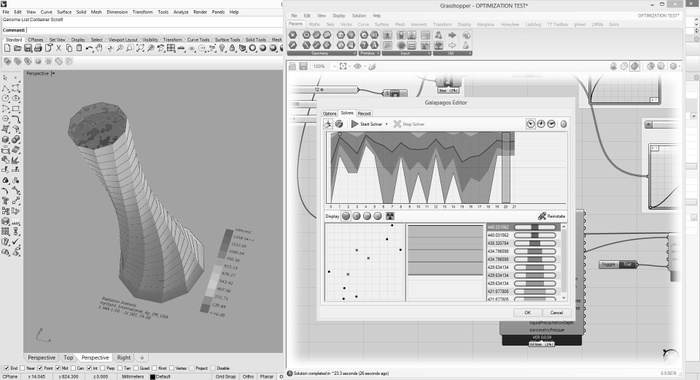Switch to the Top viewport tab
This screenshot has height=380, width=700.
point(68,358)
